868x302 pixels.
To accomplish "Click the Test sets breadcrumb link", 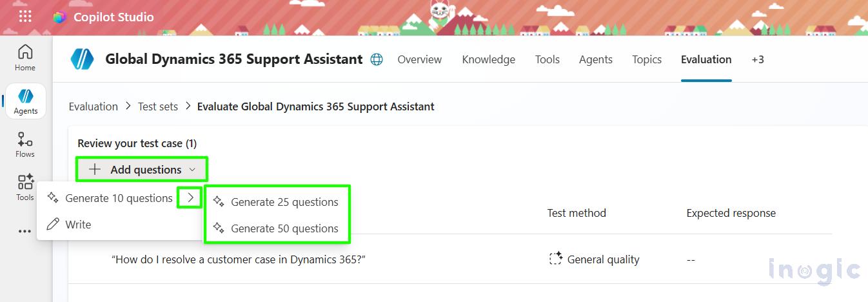I will pyautogui.click(x=158, y=106).
